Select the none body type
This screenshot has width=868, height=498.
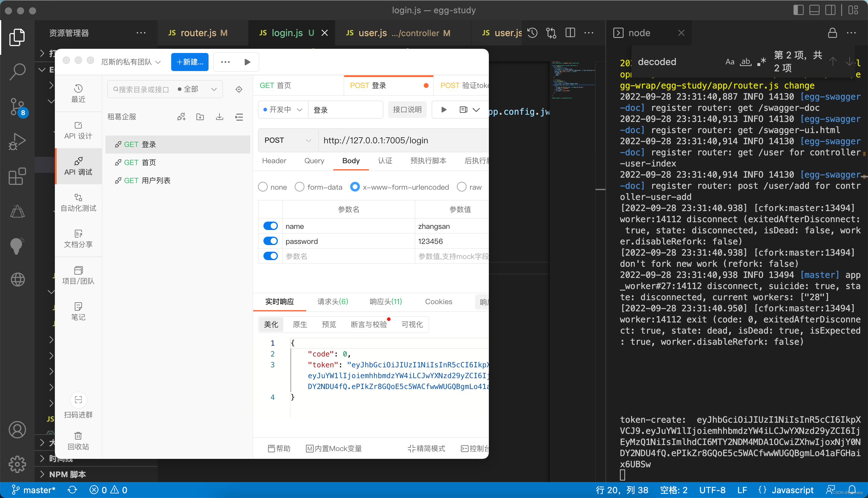pyautogui.click(x=263, y=187)
